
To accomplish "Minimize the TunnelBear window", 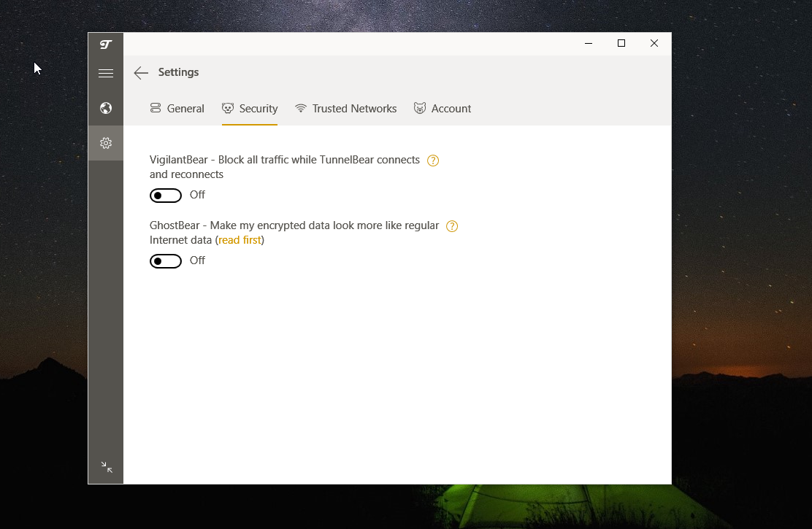I will [x=589, y=44].
